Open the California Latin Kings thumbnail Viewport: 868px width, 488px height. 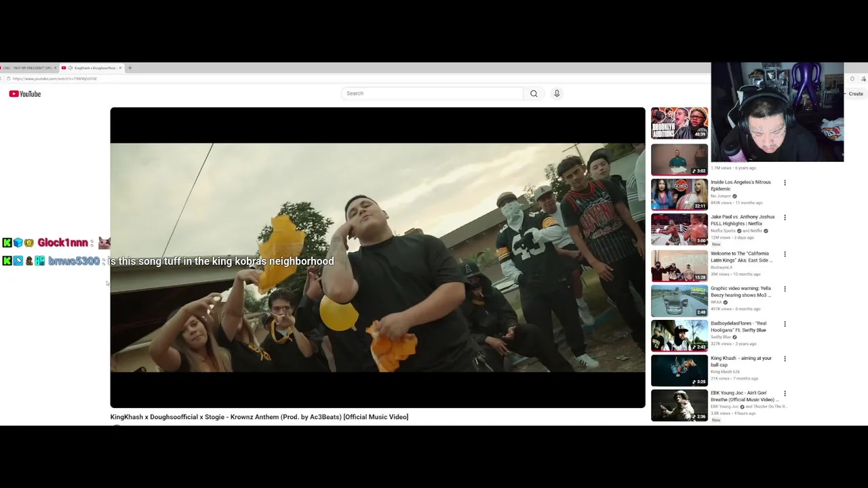coord(679,266)
